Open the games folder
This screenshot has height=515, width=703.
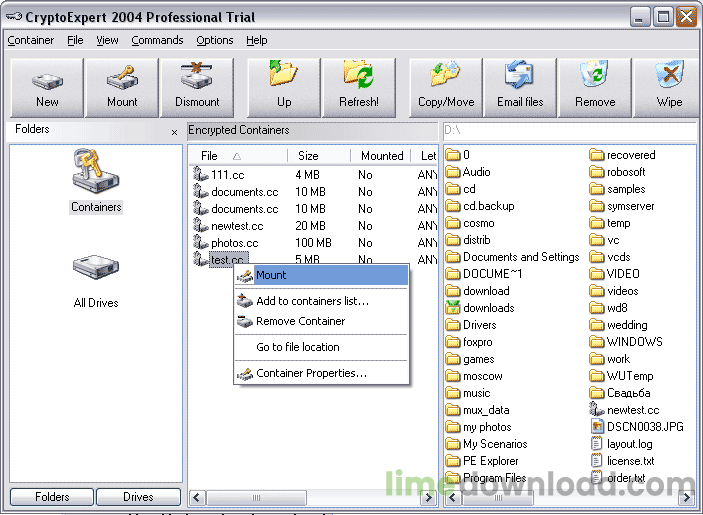tap(470, 359)
